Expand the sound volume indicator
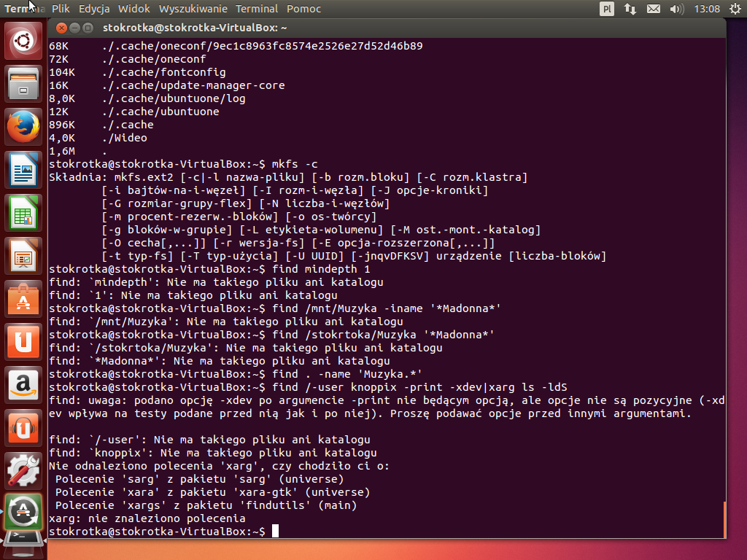 676,9
